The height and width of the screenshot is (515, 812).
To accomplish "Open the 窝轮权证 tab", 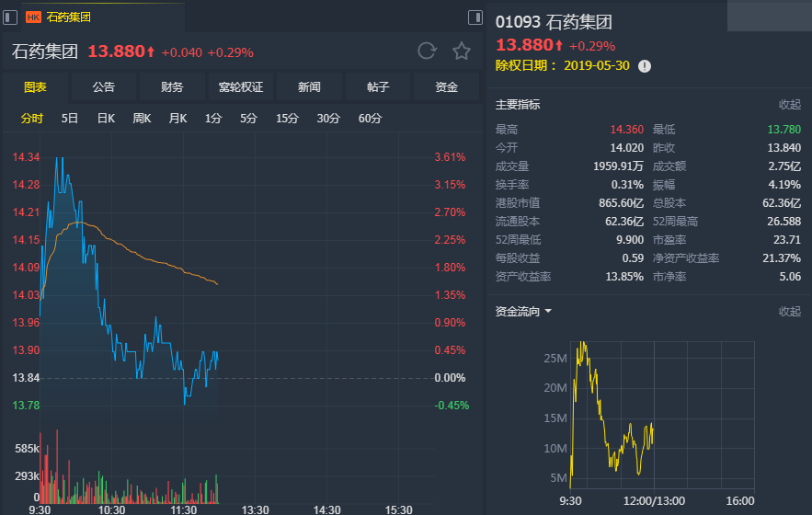I will click(241, 87).
